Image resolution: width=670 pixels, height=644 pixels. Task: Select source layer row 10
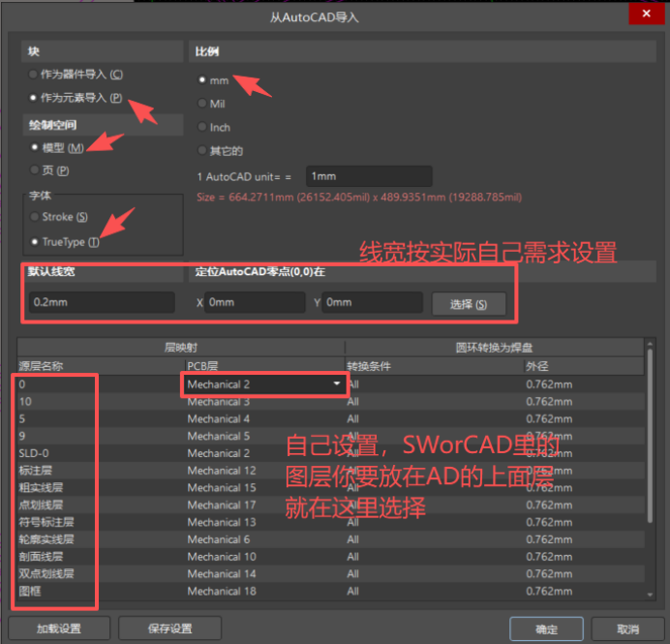click(x=25, y=402)
